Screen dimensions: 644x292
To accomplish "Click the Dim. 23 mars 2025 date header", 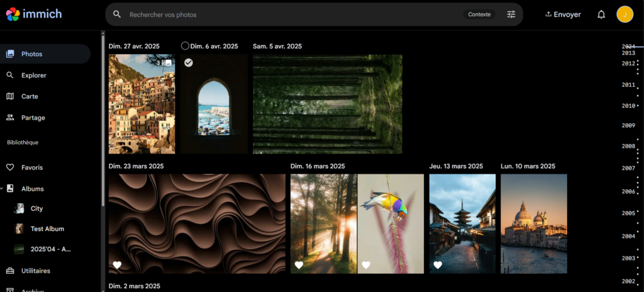I will (x=136, y=166).
